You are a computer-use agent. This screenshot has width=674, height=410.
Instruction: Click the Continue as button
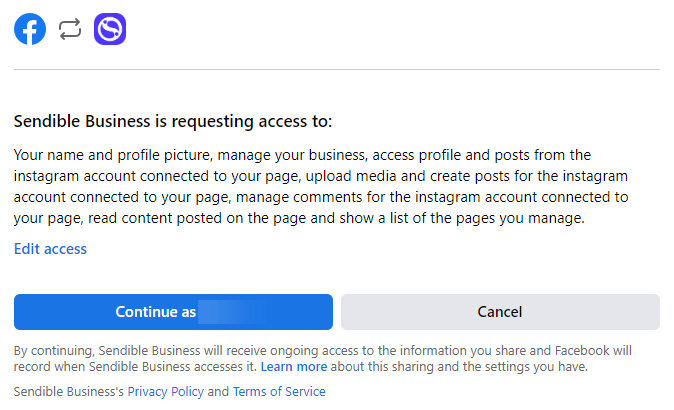click(173, 312)
